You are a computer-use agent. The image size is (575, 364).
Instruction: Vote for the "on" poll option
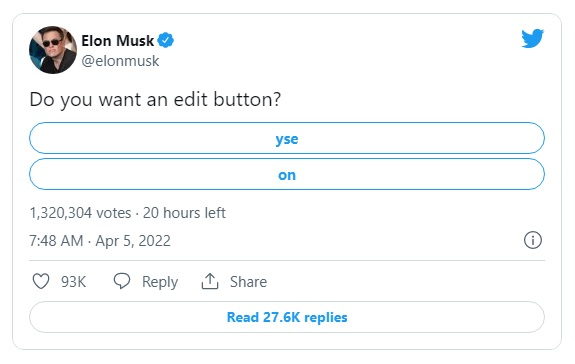click(x=287, y=174)
